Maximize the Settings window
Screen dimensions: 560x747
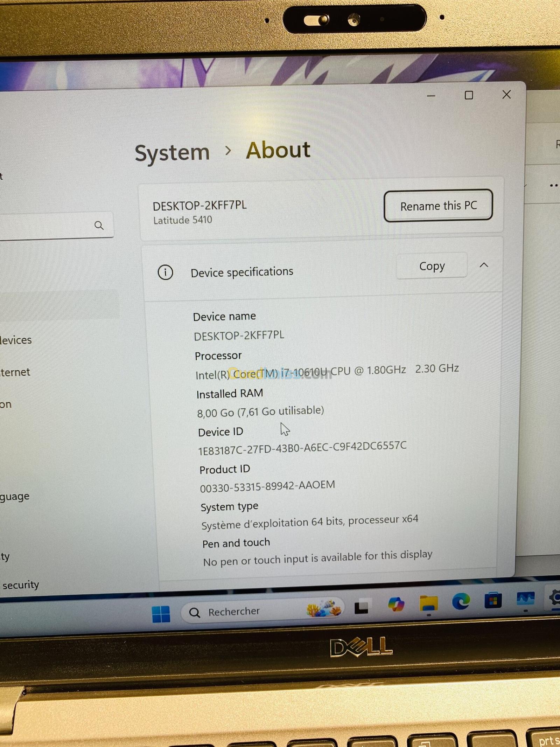pyautogui.click(x=469, y=95)
